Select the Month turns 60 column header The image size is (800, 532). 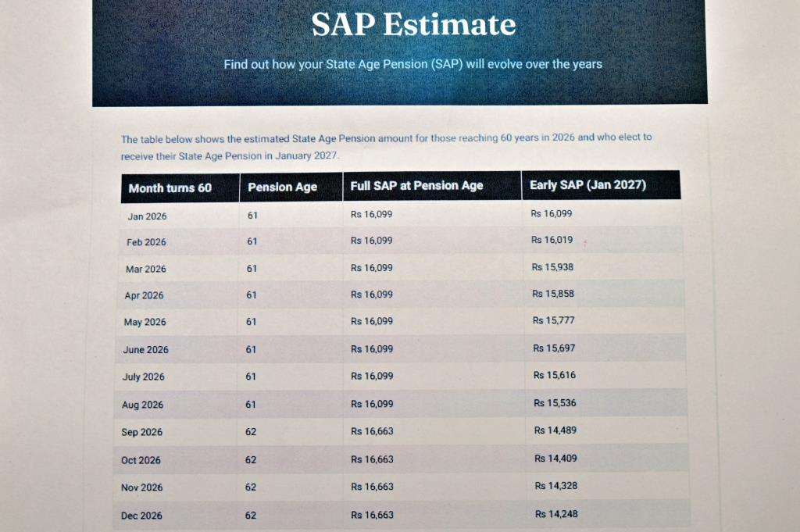pos(170,188)
